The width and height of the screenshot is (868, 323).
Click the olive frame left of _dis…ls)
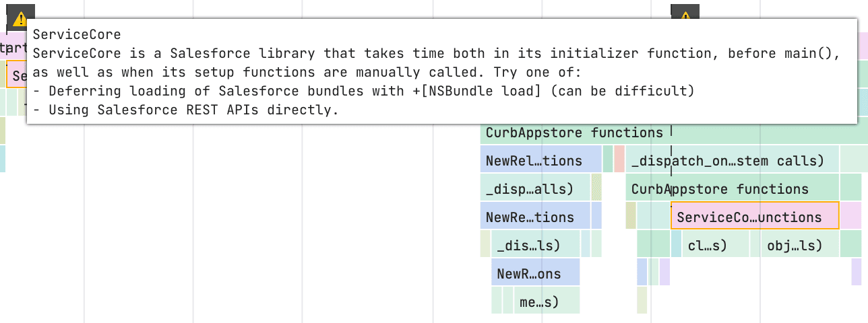pos(485,244)
